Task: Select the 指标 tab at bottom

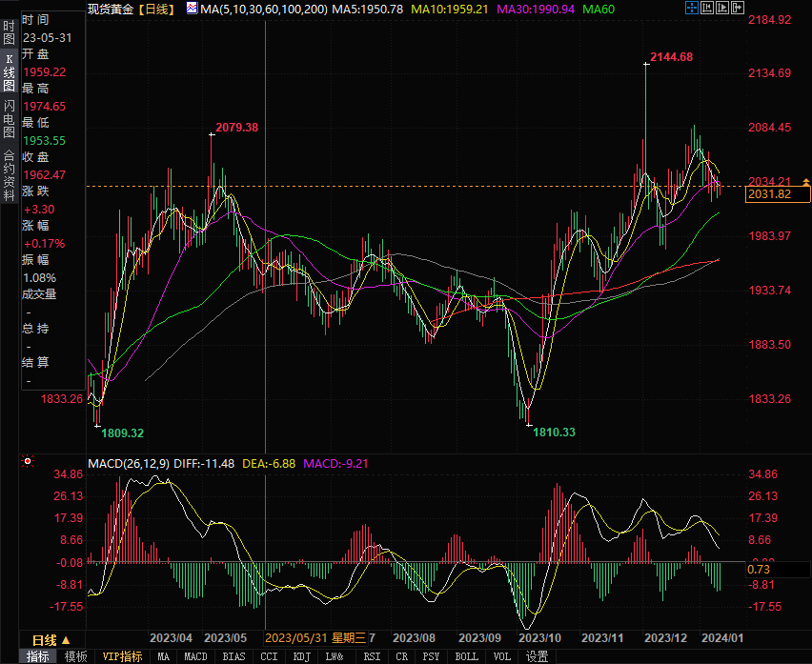Action: (38, 656)
